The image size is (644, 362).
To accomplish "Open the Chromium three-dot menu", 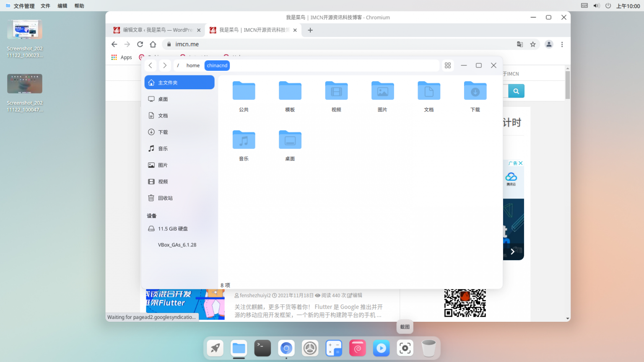I will [562, 44].
